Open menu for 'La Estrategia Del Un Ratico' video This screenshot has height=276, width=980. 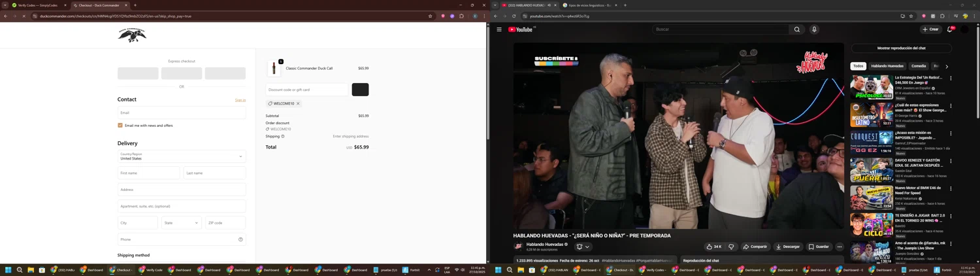point(951,78)
